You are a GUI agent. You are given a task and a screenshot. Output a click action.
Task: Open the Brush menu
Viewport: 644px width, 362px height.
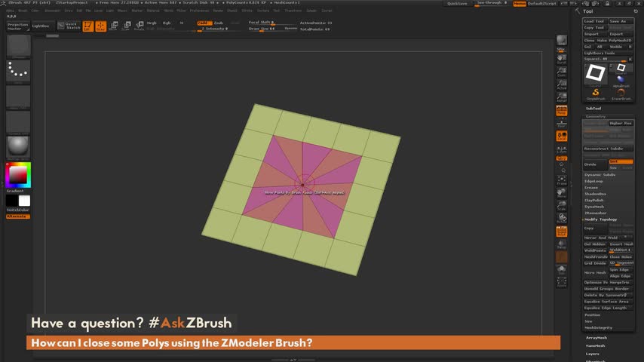[23, 11]
